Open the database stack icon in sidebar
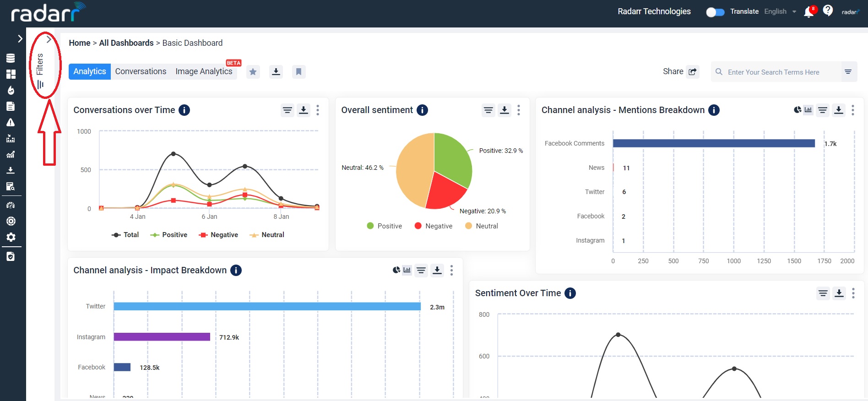Viewport: 868px width, 401px height. pyautogui.click(x=11, y=58)
